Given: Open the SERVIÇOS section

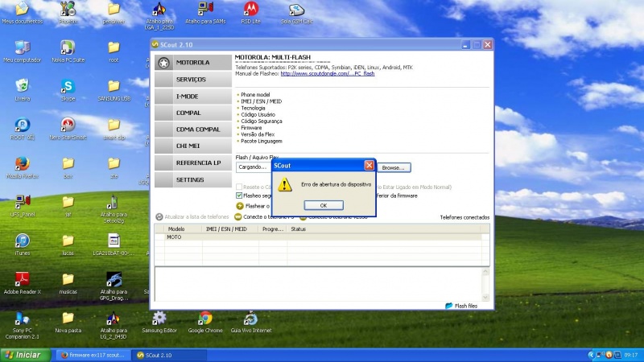Looking at the screenshot, I should 193,79.
